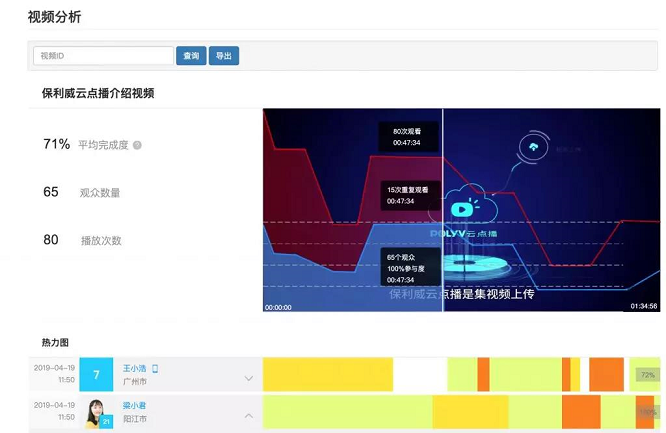Viewport: 666px width, 433px height.
Task: Expand 王小浩 heatmap row chevron
Action: click(249, 378)
